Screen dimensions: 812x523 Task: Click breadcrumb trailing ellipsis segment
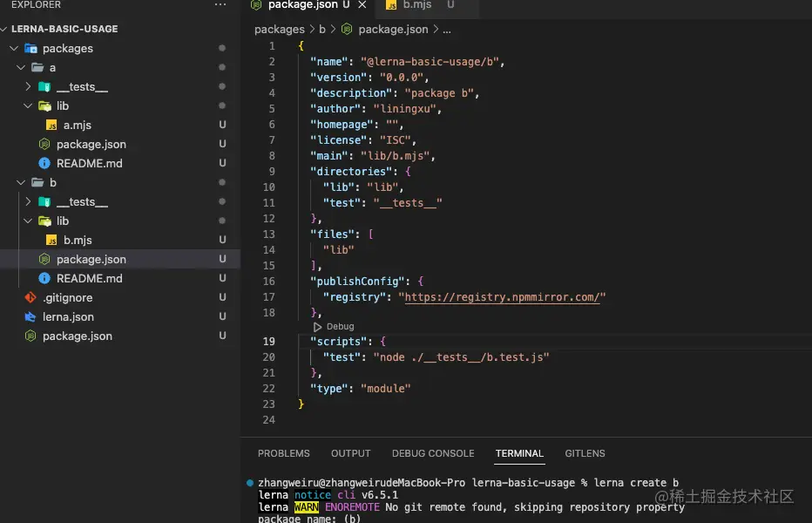tap(447, 30)
